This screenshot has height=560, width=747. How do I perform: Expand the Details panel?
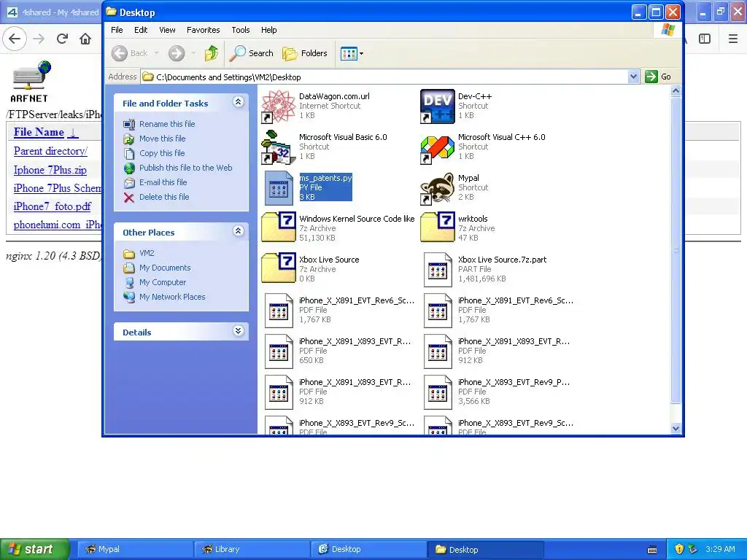point(239,332)
